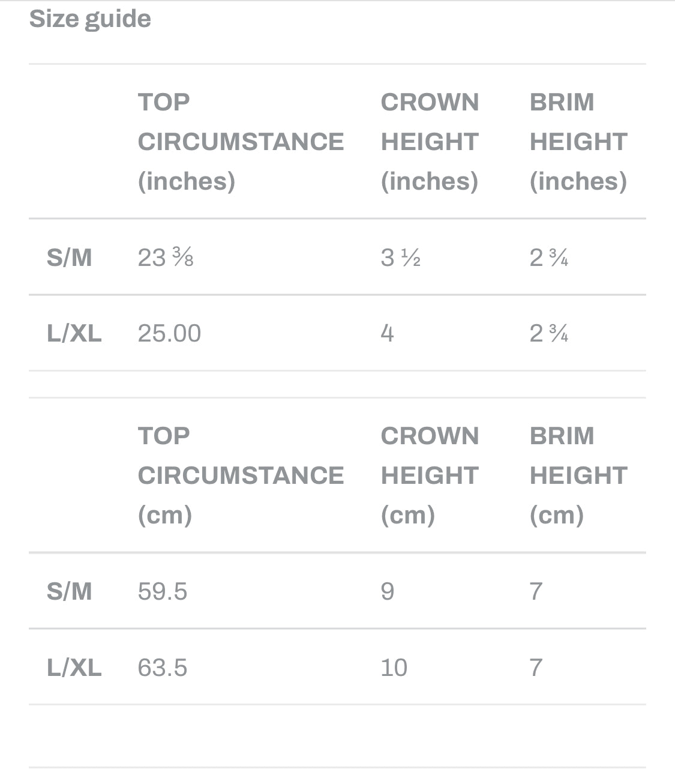The width and height of the screenshot is (675, 784).
Task: Select the Brim Height (cm) column header
Action: (x=578, y=475)
